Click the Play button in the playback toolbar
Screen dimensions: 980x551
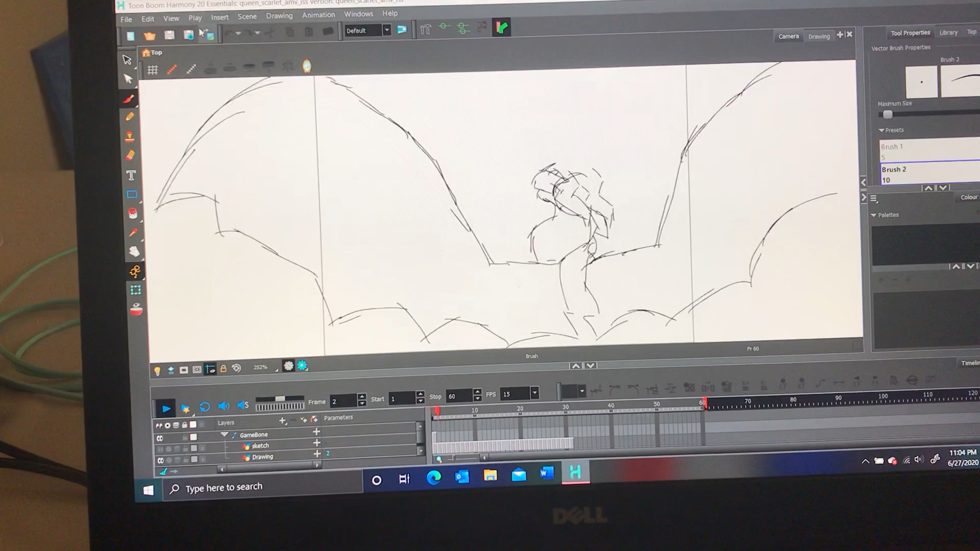click(x=166, y=408)
